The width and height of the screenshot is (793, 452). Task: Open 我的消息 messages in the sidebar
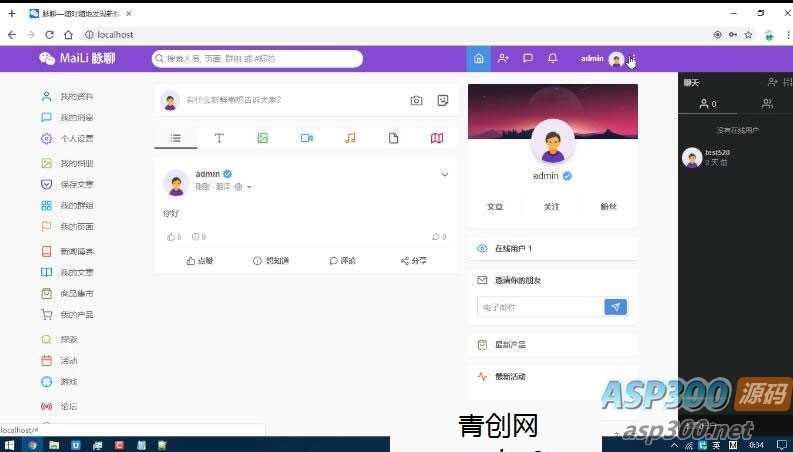[67, 117]
